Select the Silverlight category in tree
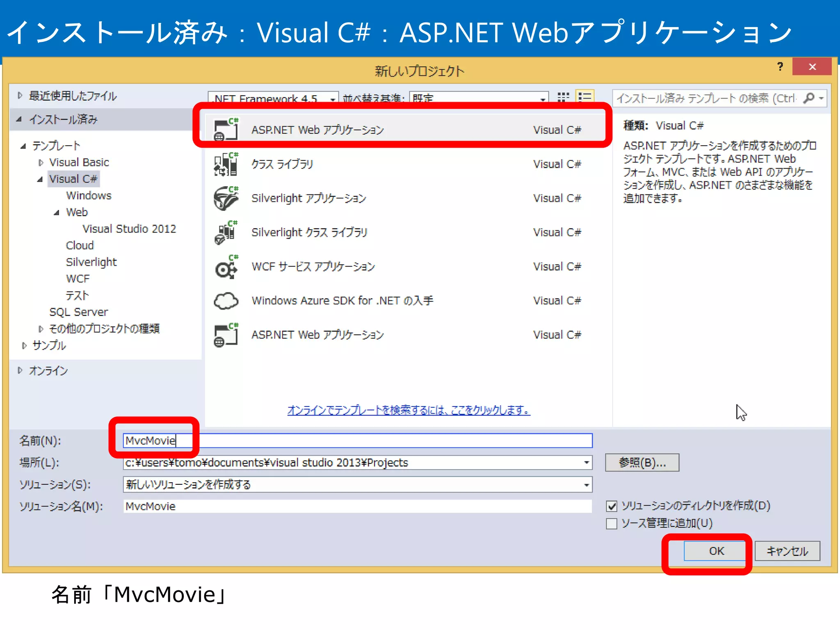The height and width of the screenshot is (630, 840). coord(91,262)
